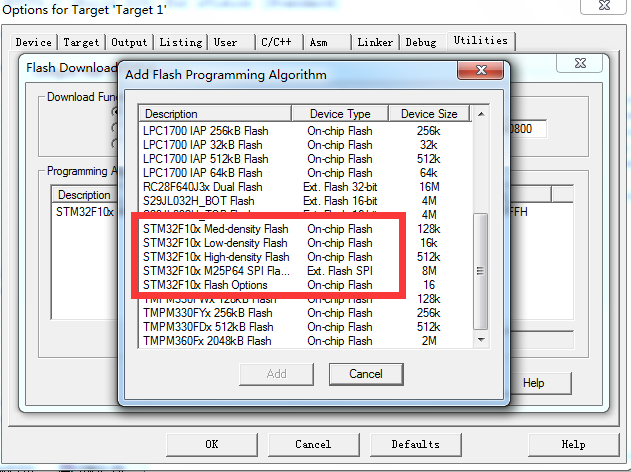
Task: Cancel the Add Flash Programming Algorithm dialog
Action: point(366,374)
